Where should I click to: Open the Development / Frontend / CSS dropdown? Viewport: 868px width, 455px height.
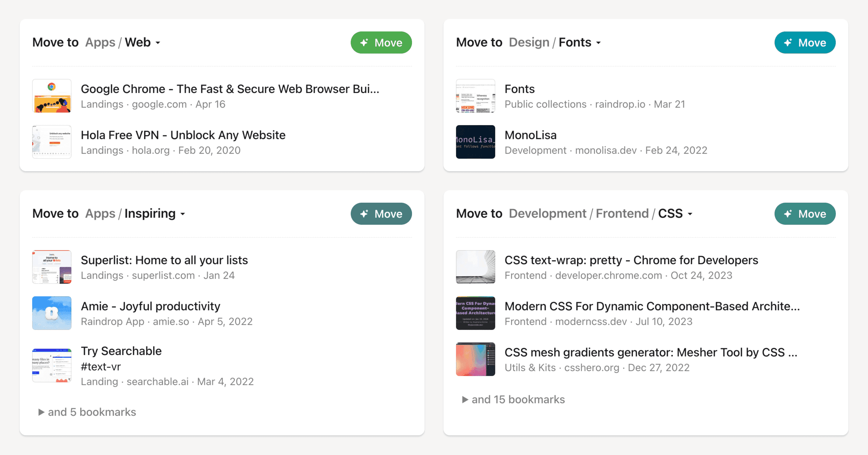click(600, 214)
